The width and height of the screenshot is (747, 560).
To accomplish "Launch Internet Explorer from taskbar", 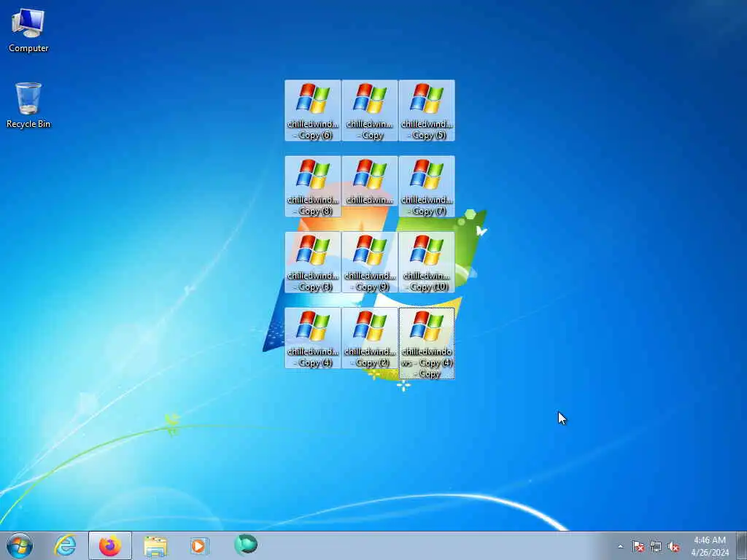I will point(65,545).
